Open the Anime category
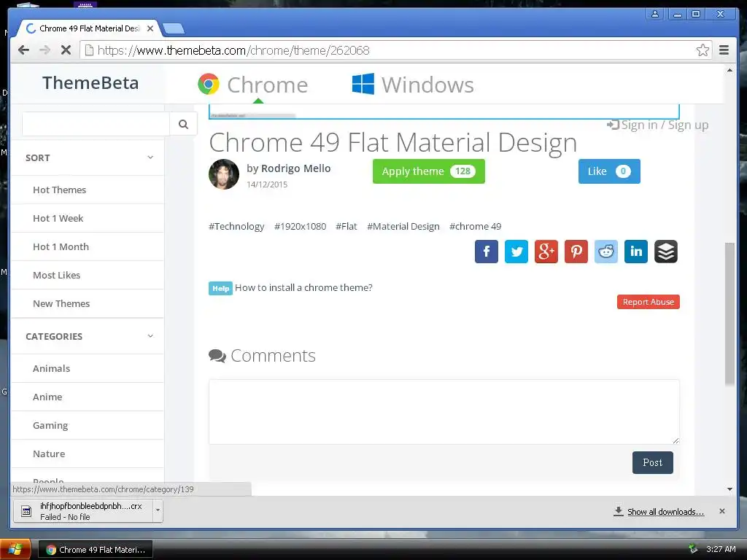Screen dimensions: 747x560 coord(47,397)
